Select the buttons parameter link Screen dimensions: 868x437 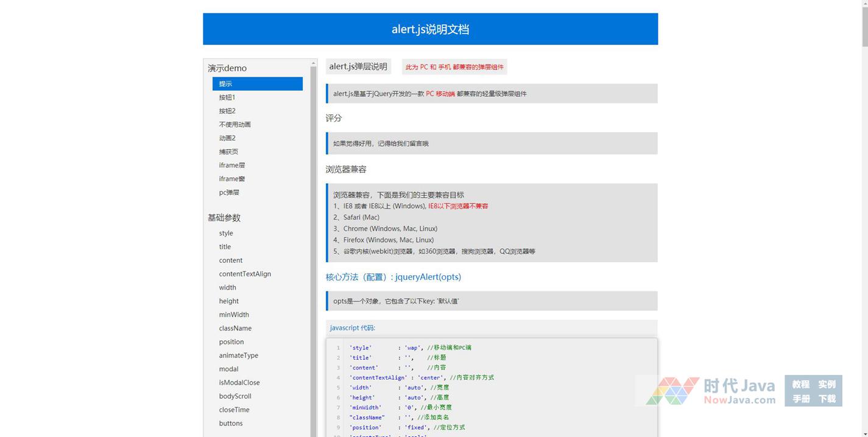point(230,424)
